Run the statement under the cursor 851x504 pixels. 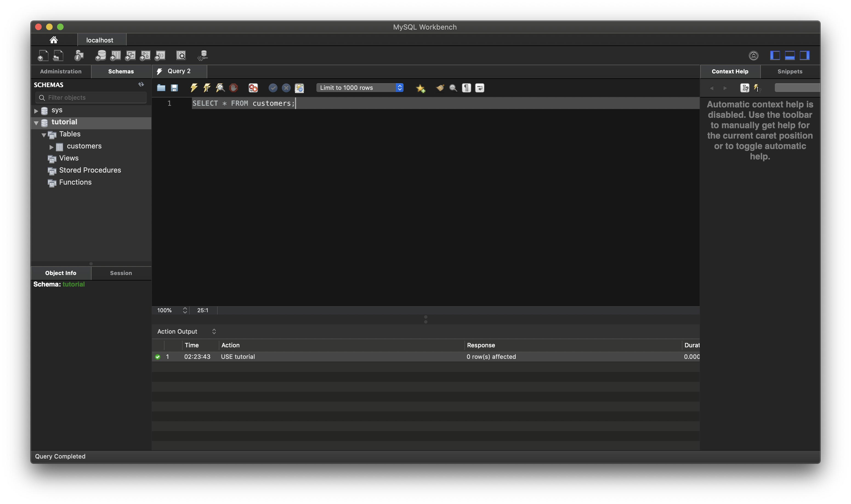[207, 88]
